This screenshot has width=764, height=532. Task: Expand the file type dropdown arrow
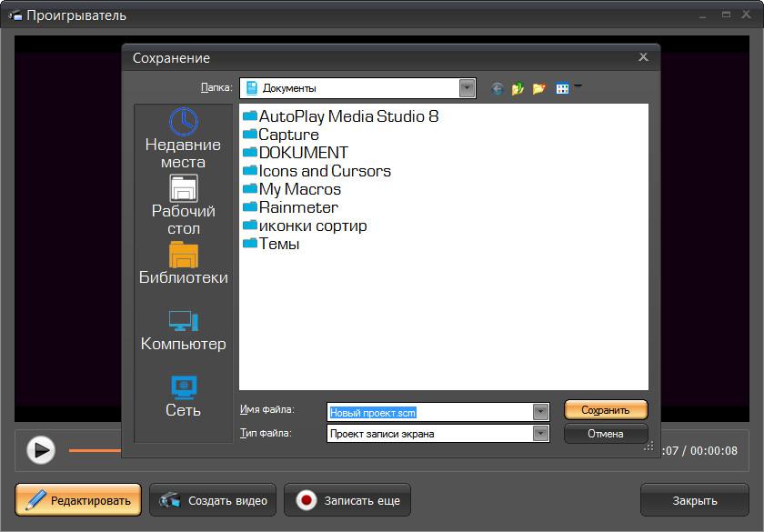point(540,433)
